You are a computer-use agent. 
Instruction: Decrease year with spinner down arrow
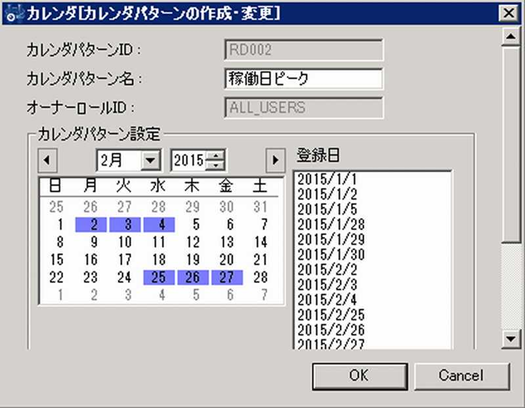[x=215, y=165]
